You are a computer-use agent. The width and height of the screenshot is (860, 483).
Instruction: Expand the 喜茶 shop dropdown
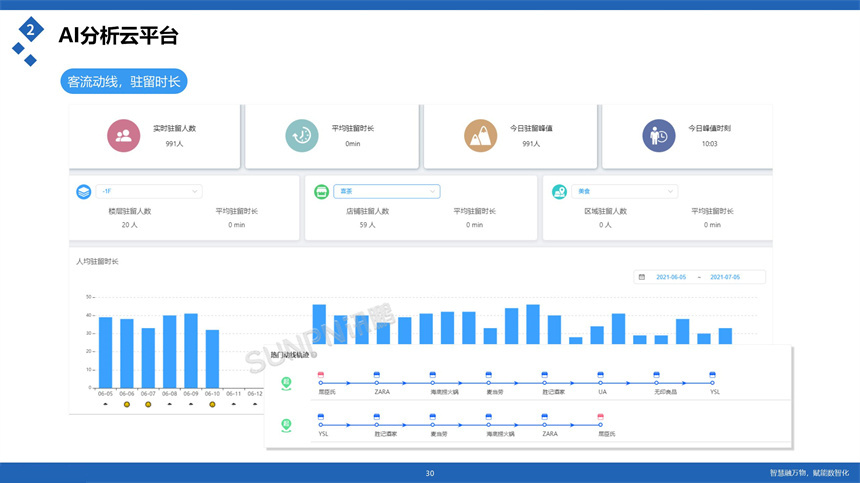[x=387, y=191]
